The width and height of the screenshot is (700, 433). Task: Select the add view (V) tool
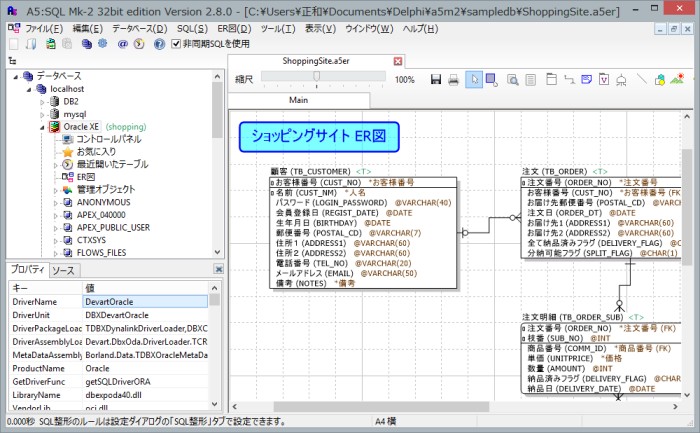click(604, 79)
